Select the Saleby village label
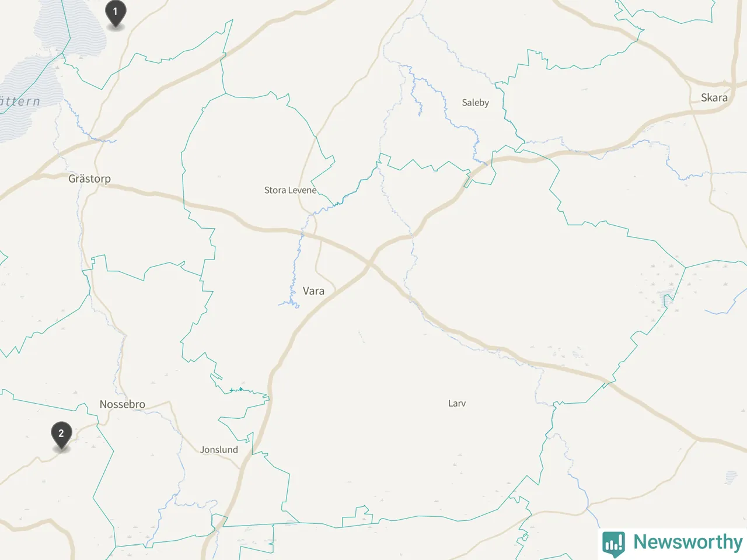 click(475, 103)
